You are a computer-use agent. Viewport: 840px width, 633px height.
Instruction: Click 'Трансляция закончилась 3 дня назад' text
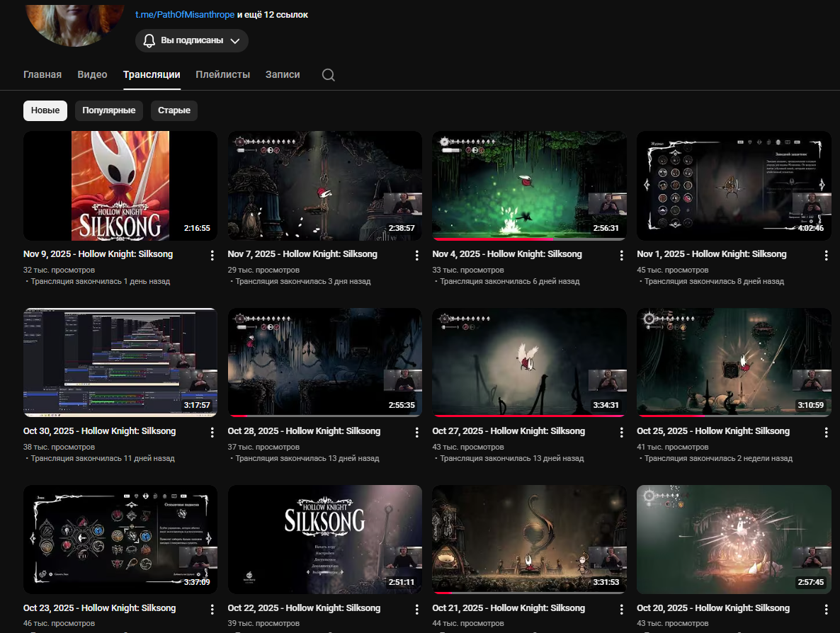[x=303, y=281]
